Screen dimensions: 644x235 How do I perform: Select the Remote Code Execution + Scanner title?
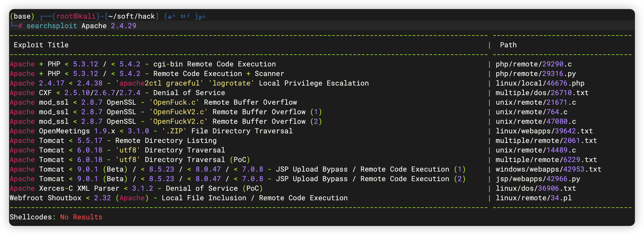click(147, 74)
